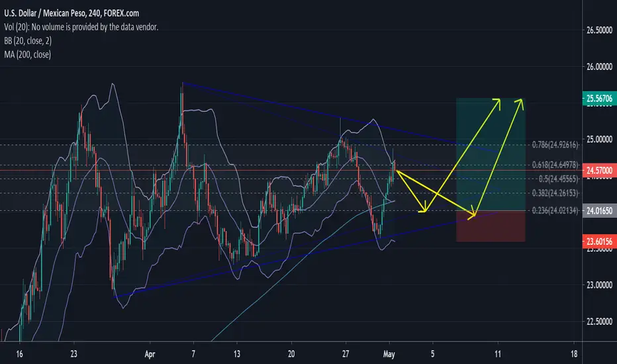The width and height of the screenshot is (617, 364).
Task: Click the 16 date label on time axis
Action: (19, 354)
